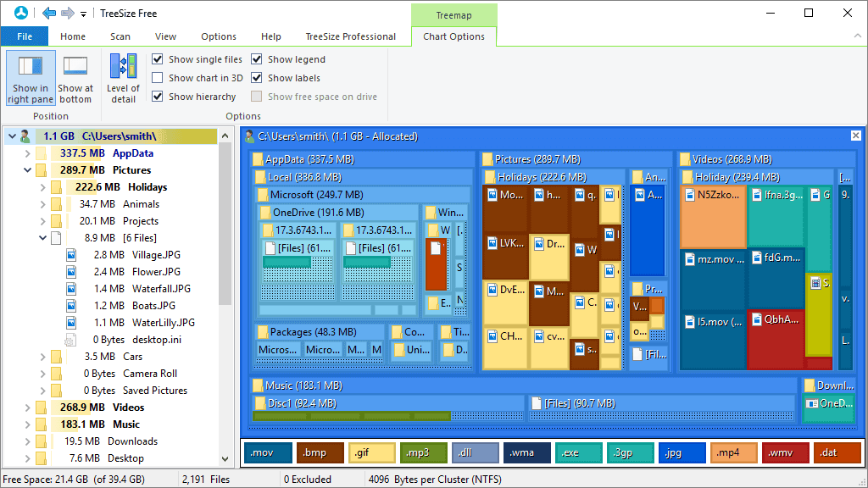
Task: Open the File menu
Action: coord(25,36)
